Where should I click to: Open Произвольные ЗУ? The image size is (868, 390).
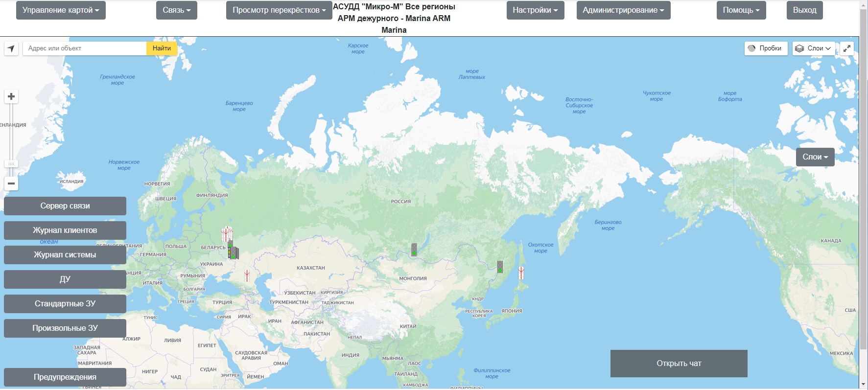[x=65, y=328]
